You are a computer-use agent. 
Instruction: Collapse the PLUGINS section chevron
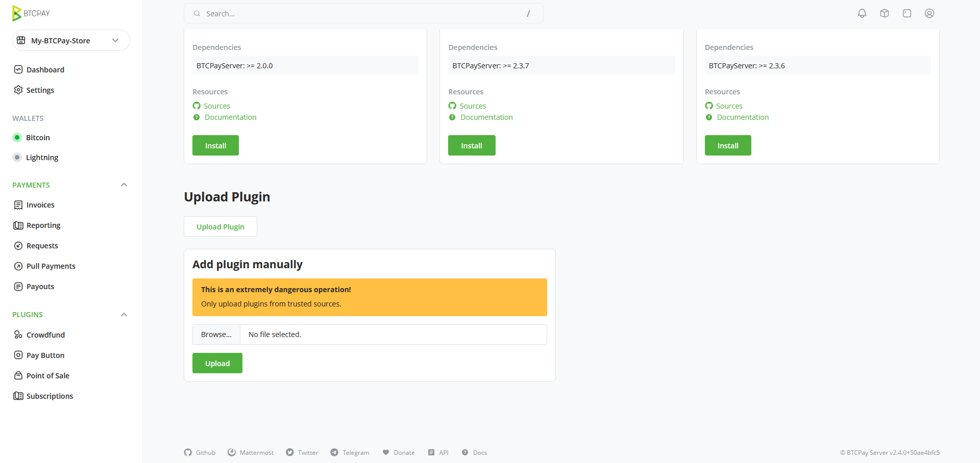(x=124, y=315)
